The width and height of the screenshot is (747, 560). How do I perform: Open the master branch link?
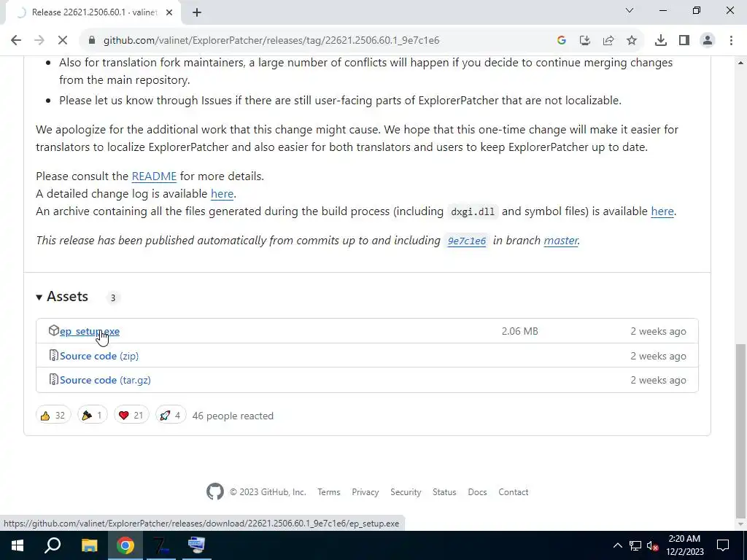click(561, 241)
